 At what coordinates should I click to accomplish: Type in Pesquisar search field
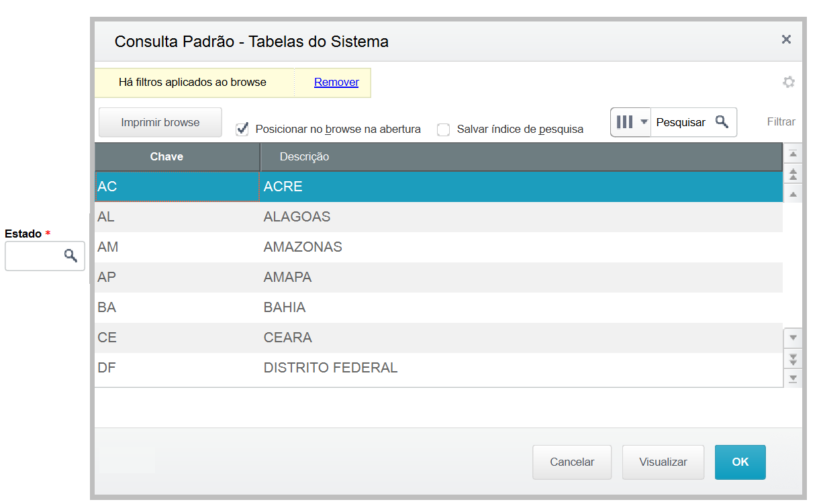680,122
